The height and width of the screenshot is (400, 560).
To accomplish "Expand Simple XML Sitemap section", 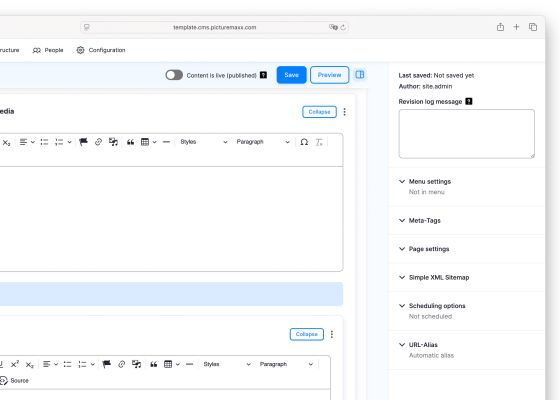I will (x=439, y=278).
